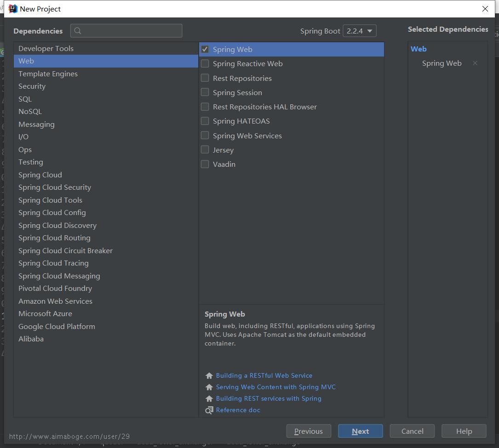The image size is (499, 448).
Task: Click the Web group header in Selected Dependencies
Action: pos(419,49)
